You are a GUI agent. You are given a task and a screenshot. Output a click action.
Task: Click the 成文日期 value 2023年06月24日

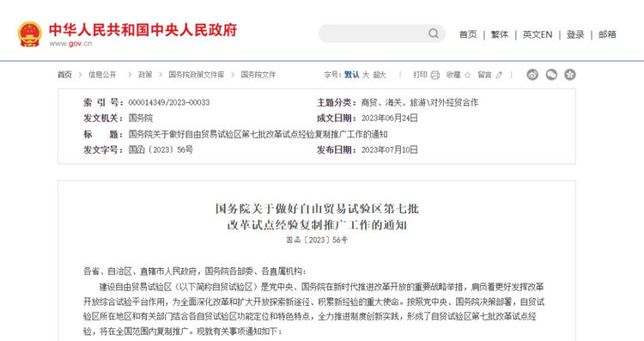[389, 119]
